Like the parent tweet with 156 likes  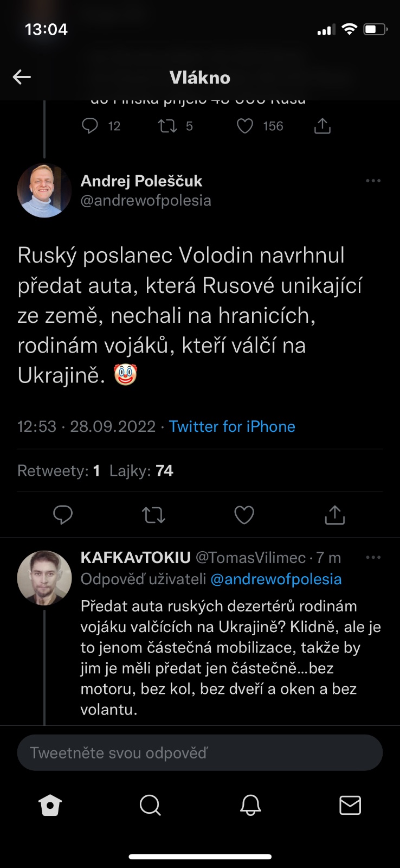tap(245, 126)
